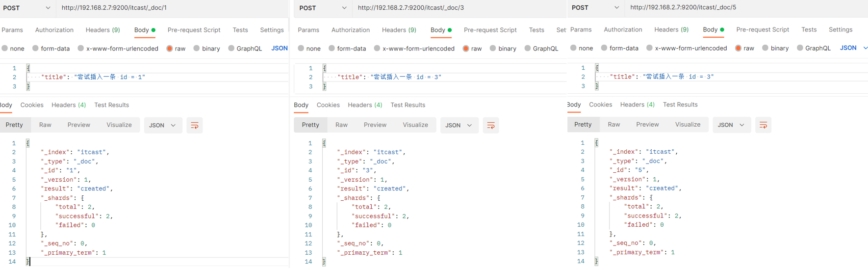Toggle line wrap icon in _doc/1 response
The image size is (868, 270).
pos(195,126)
